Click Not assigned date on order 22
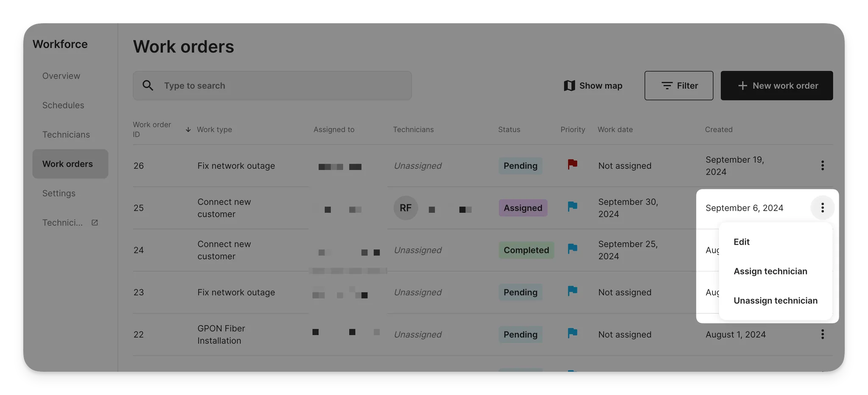The image size is (868, 395). tap(625, 334)
